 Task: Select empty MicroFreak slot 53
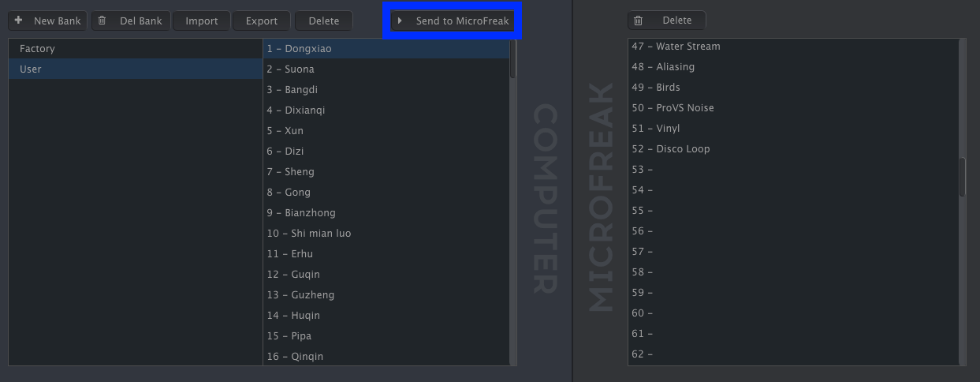793,170
